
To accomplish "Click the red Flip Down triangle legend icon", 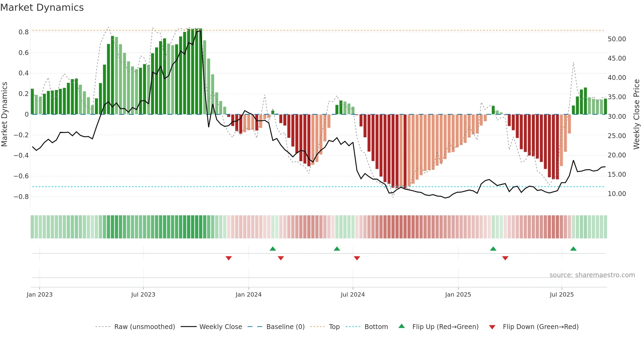I will coord(492,327).
